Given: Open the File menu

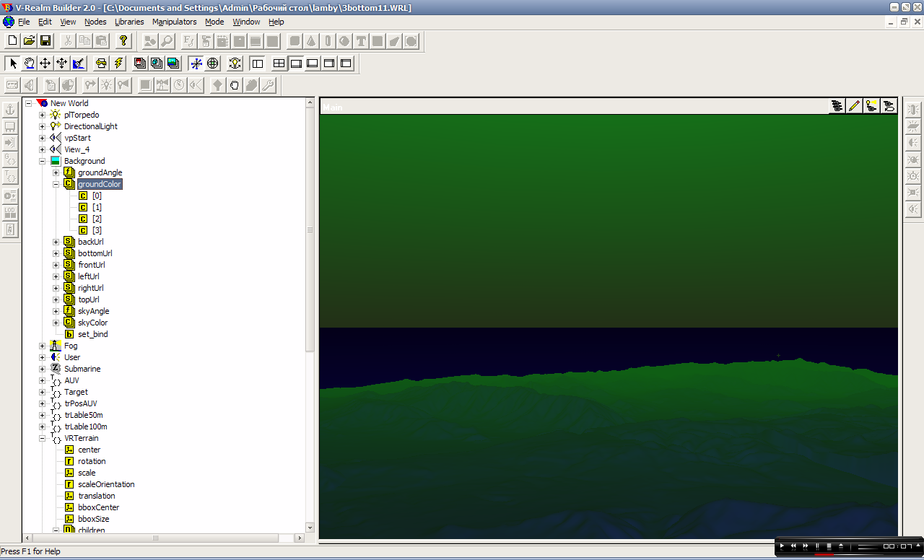Looking at the screenshot, I should (x=24, y=22).
